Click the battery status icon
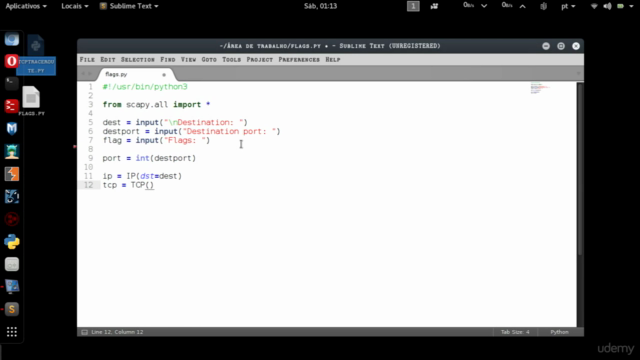 coord(620,6)
